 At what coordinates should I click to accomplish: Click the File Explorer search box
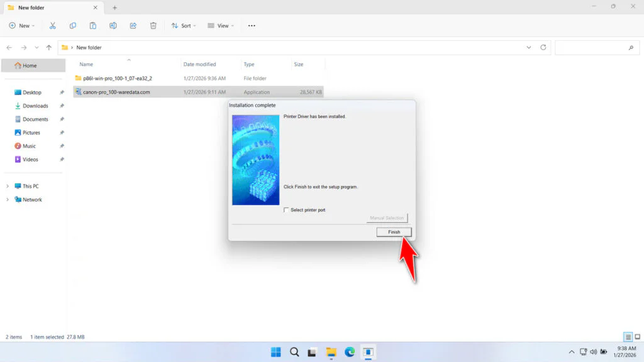596,47
